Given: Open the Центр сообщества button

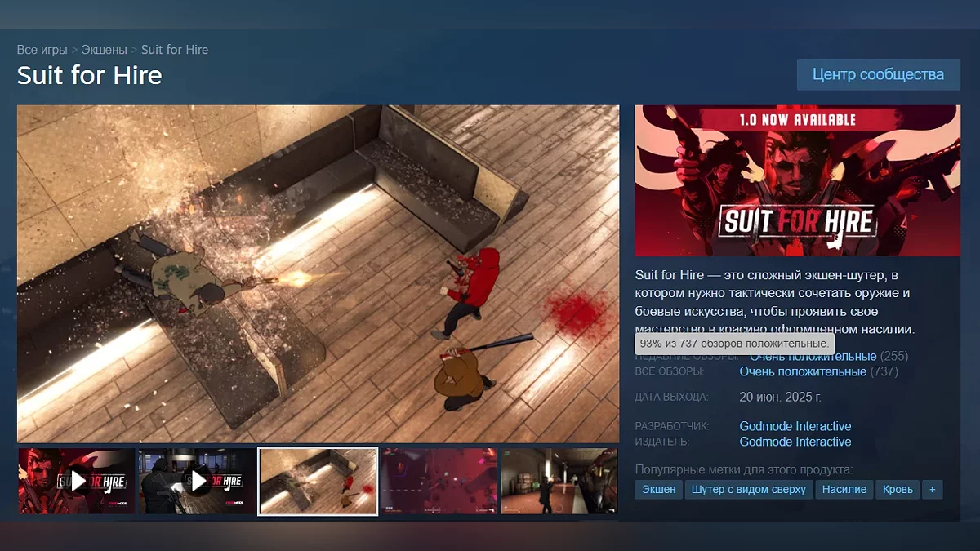Looking at the screenshot, I should tap(878, 74).
